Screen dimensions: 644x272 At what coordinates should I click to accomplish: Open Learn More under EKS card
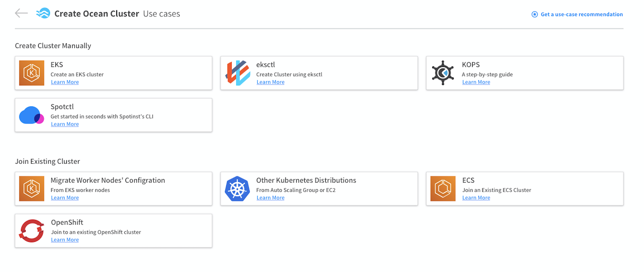(65, 82)
